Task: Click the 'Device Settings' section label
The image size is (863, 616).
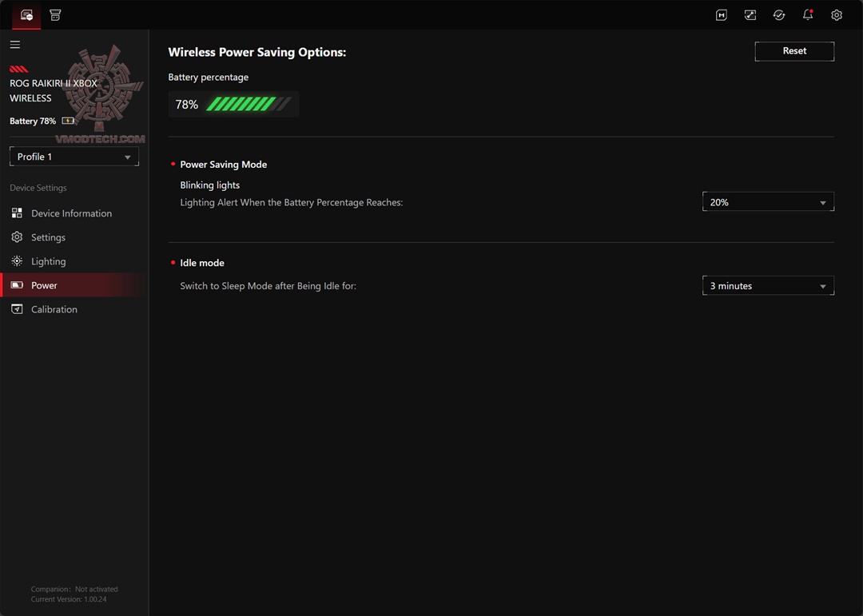Action: pyautogui.click(x=38, y=188)
